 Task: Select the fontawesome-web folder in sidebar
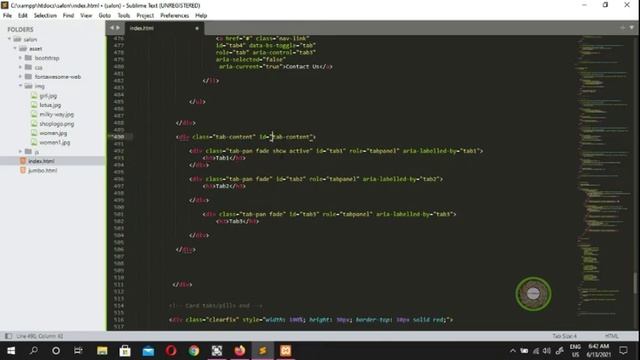point(58,77)
